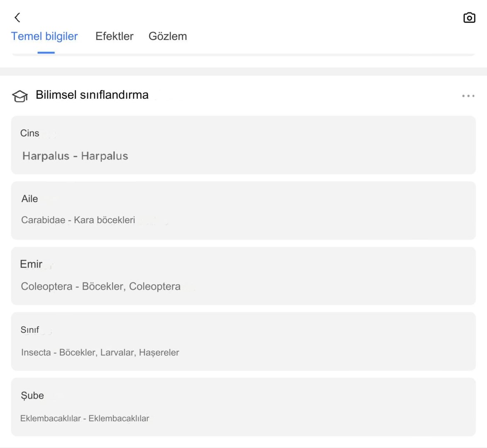This screenshot has width=487, height=448.
Task: Tap the back arrow icon
Action: click(x=17, y=17)
